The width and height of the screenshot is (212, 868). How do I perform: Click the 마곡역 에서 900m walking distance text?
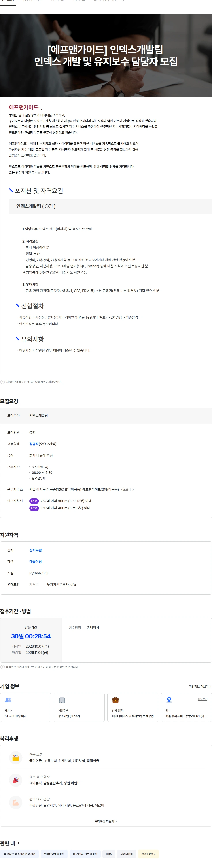coord(66,501)
